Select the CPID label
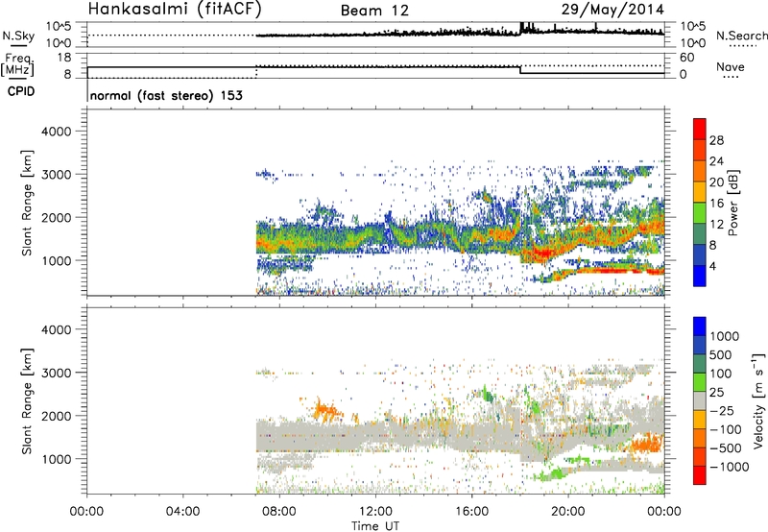The image size is (768, 532). point(21,91)
